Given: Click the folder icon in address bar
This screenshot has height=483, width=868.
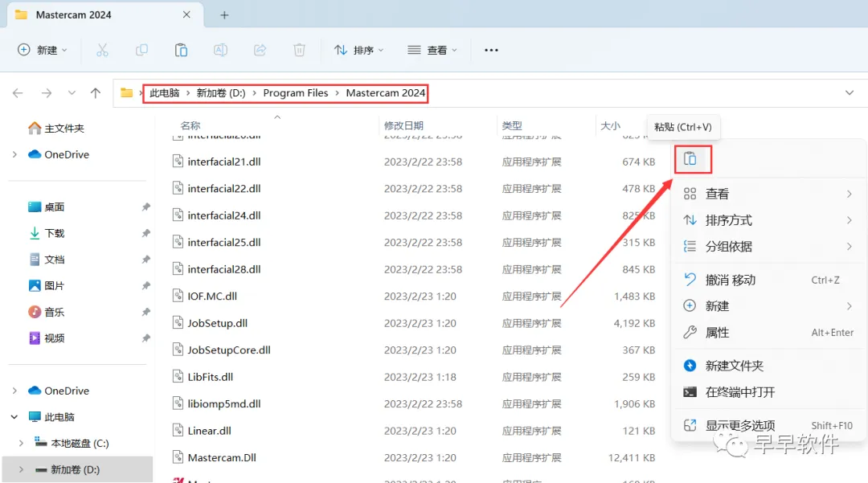Looking at the screenshot, I should click(127, 93).
